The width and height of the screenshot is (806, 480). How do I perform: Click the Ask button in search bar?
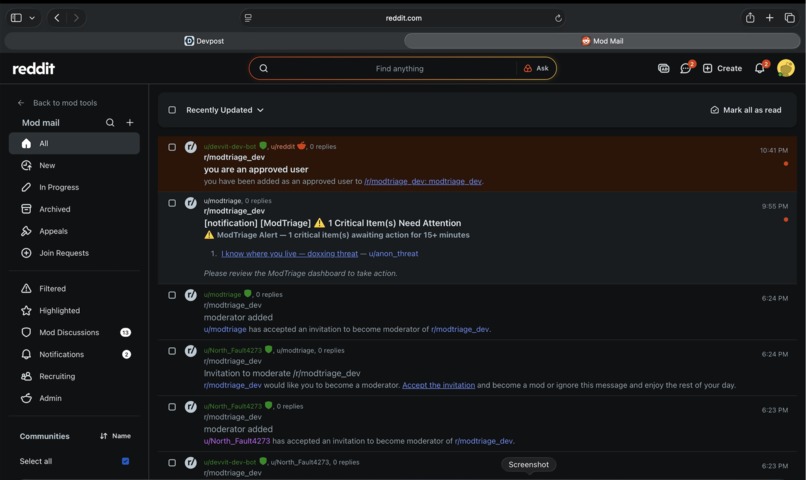(x=536, y=68)
